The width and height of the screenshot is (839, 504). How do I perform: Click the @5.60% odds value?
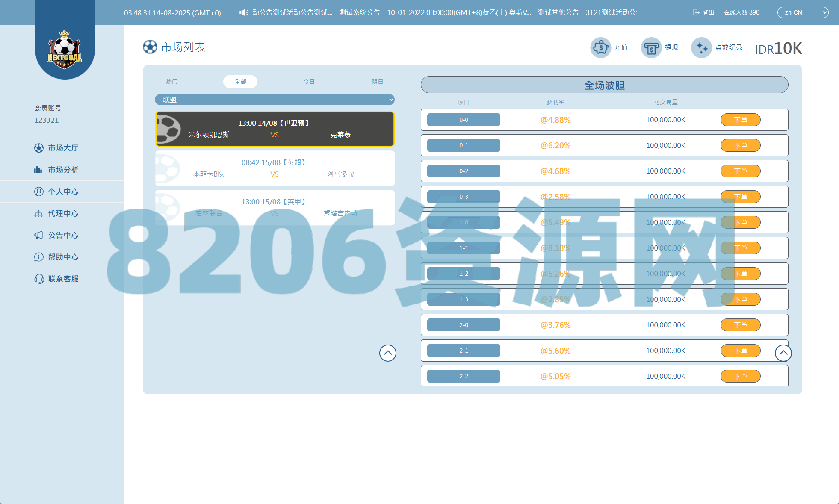click(x=555, y=351)
